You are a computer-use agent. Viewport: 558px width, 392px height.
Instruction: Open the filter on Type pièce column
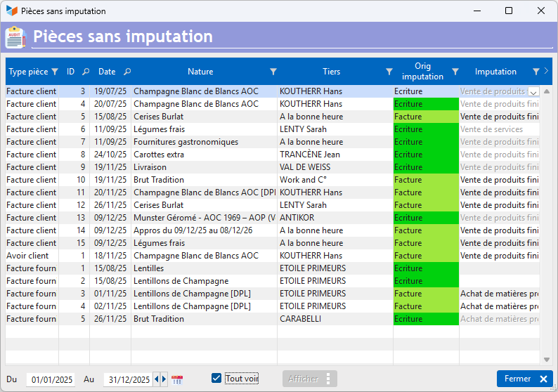(55, 72)
